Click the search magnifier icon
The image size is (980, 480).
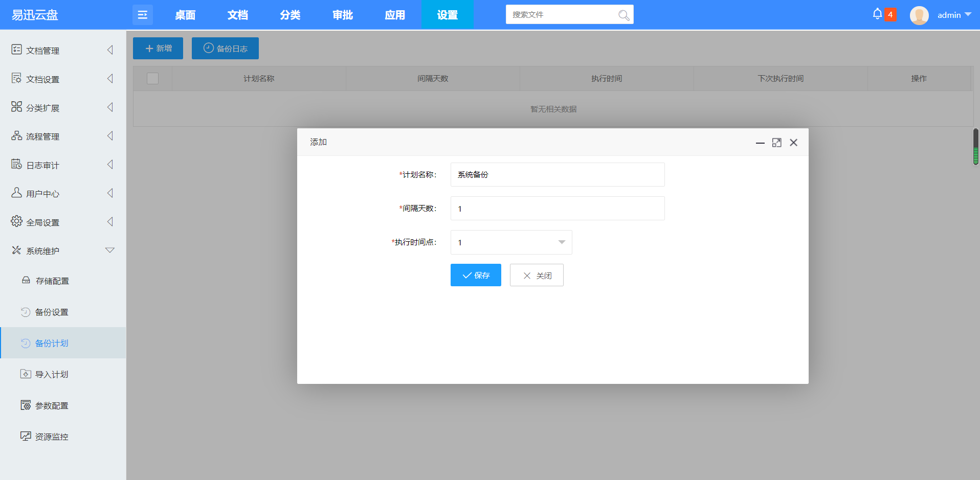click(x=623, y=15)
